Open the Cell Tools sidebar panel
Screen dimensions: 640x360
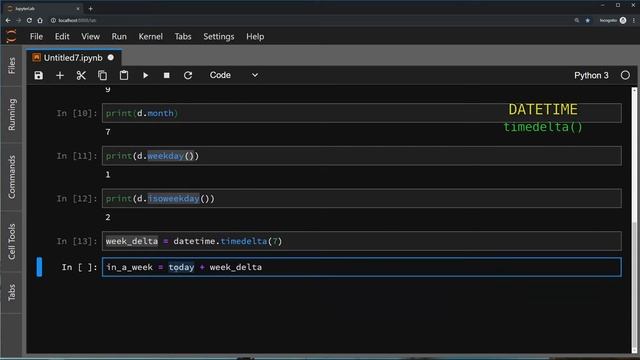11,241
